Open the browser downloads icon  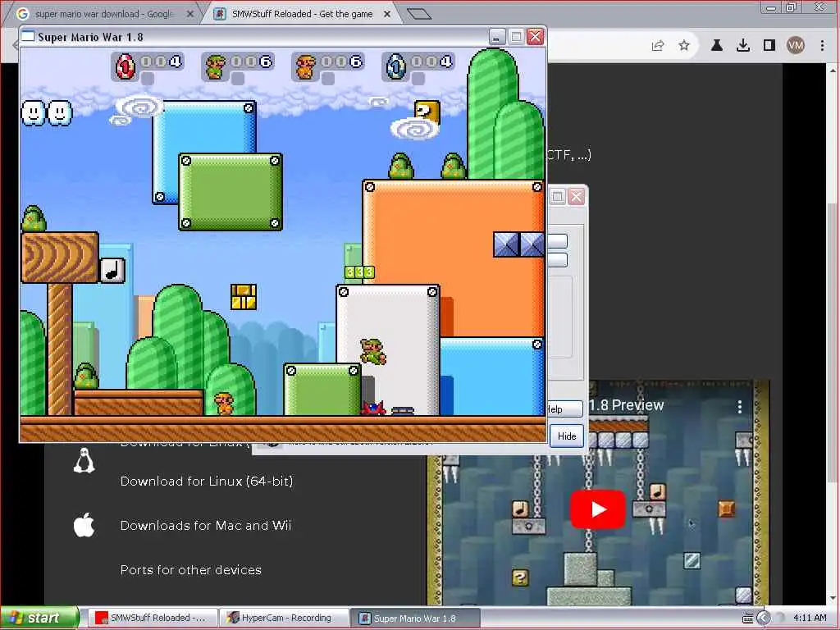pos(743,46)
